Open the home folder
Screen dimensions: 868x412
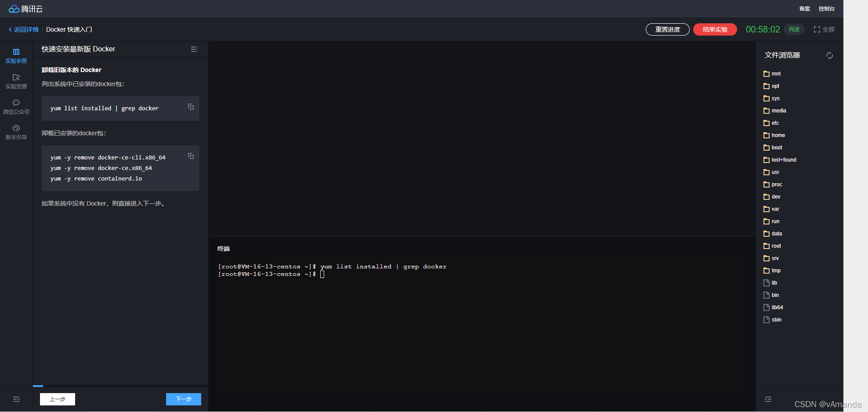pos(774,135)
